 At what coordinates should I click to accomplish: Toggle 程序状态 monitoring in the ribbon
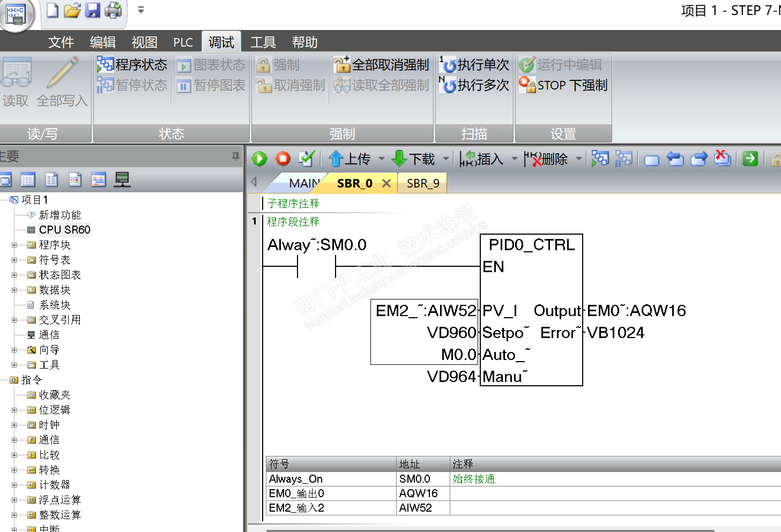[132, 65]
